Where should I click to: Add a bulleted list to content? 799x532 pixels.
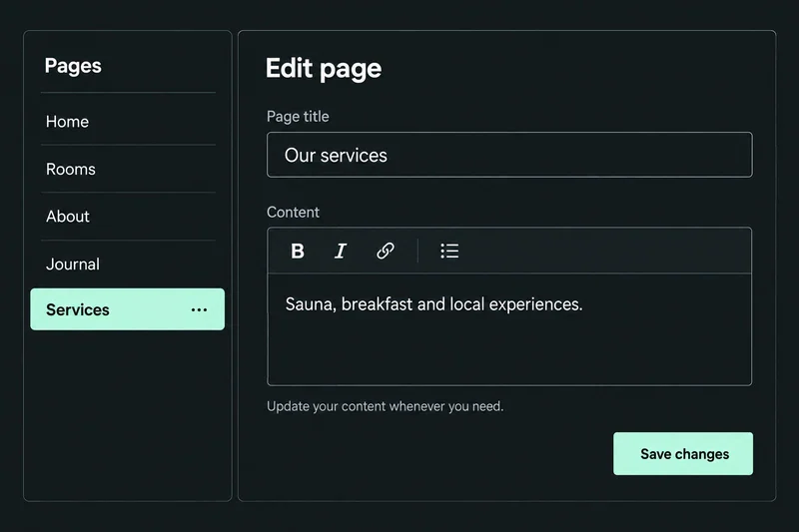[x=449, y=251]
